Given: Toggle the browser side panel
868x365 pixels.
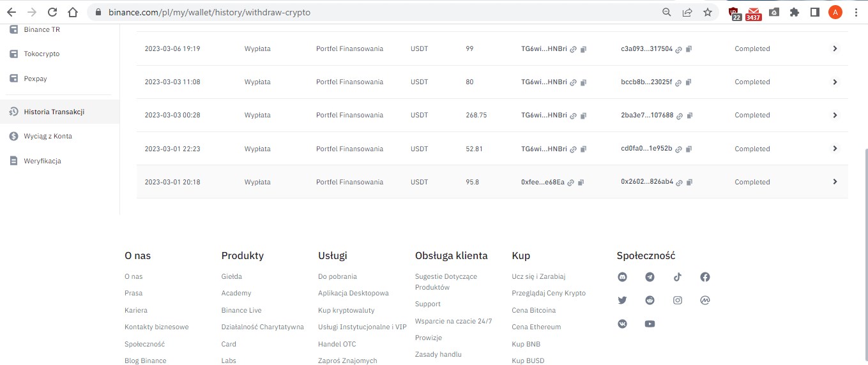Looking at the screenshot, I should click(815, 12).
